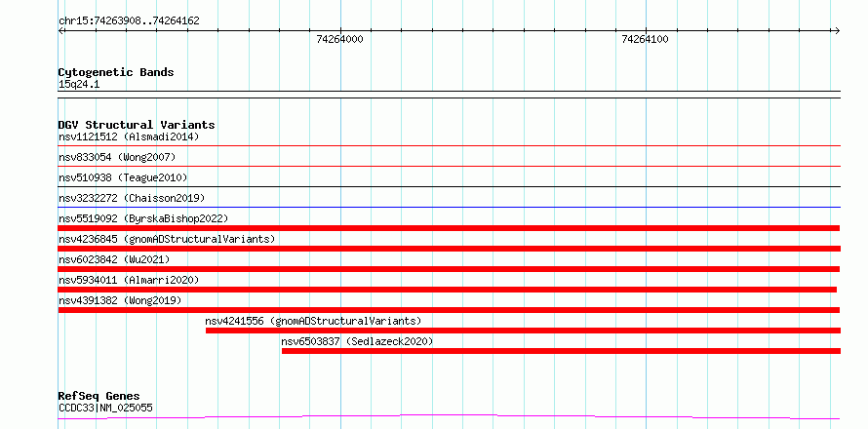Open variant nsv5934011 (Almarri2020)
Image resolution: width=868 pixels, height=429 pixels.
tap(129, 280)
